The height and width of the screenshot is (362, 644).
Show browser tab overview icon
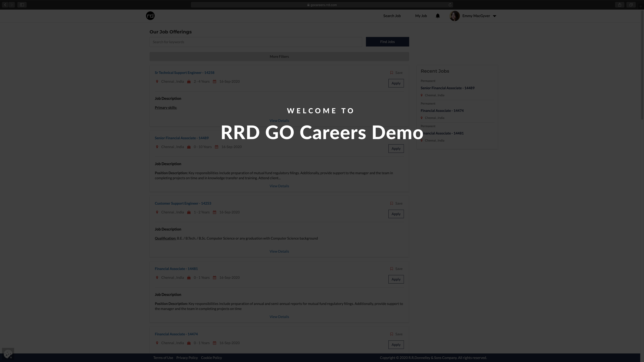point(631,5)
